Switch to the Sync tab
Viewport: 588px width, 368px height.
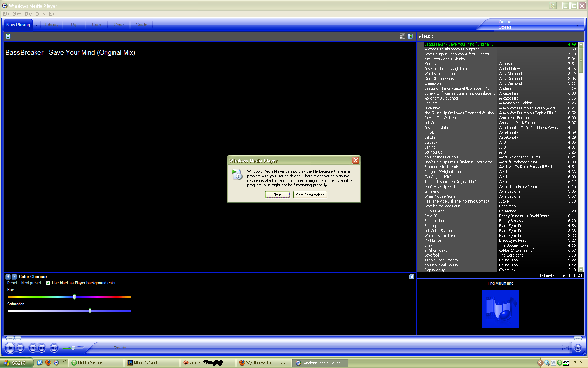coord(119,25)
